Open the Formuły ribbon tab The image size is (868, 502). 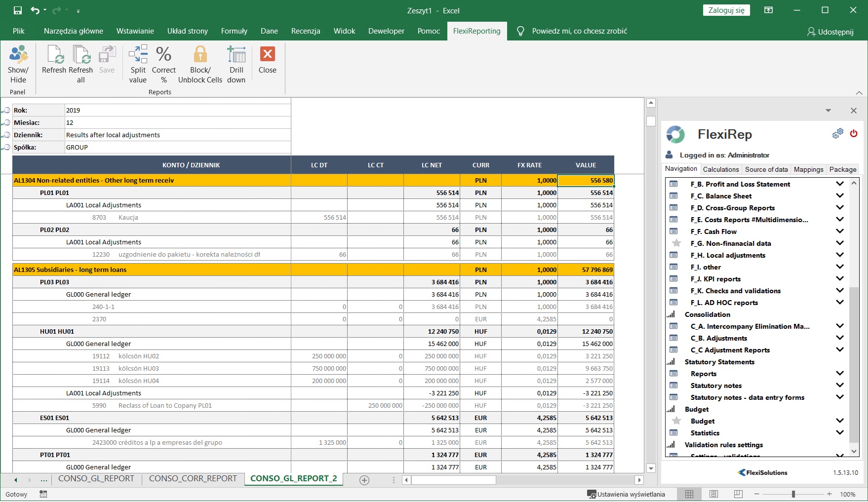click(x=234, y=31)
